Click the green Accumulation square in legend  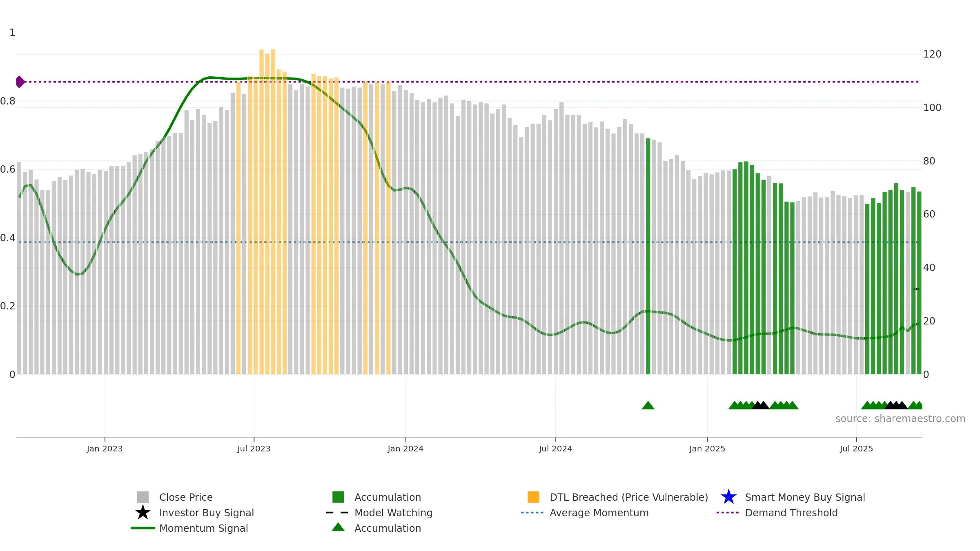(x=338, y=497)
